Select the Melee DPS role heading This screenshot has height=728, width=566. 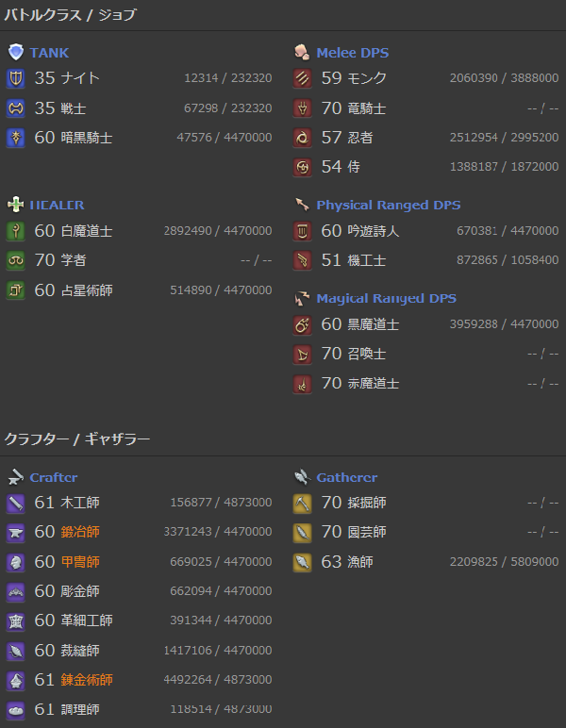pyautogui.click(x=353, y=53)
